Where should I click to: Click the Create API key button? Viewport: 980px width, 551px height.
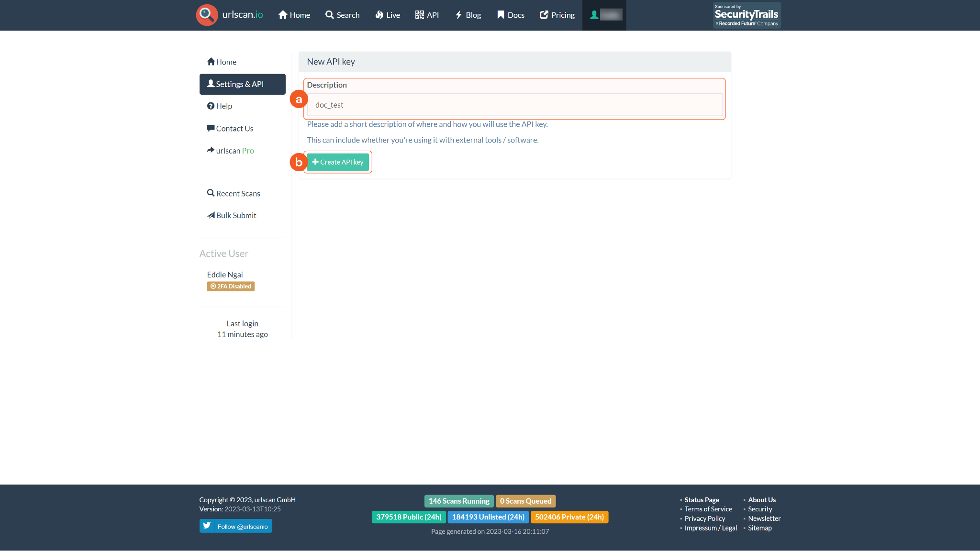point(338,162)
